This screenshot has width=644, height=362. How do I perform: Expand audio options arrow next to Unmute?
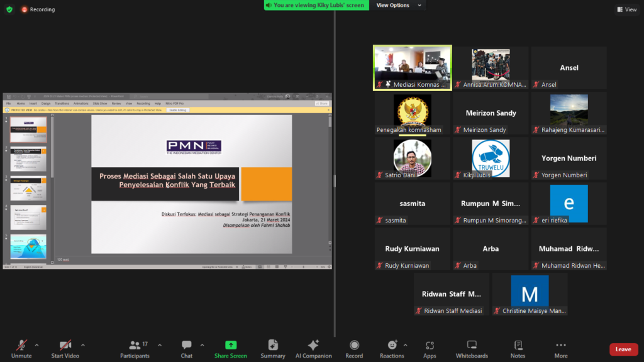37,345
